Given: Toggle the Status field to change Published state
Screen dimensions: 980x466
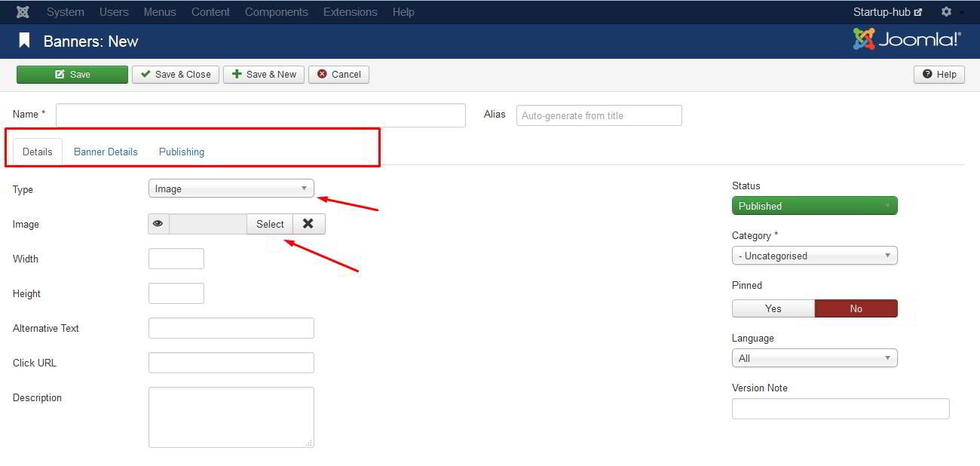Looking at the screenshot, I should [814, 205].
